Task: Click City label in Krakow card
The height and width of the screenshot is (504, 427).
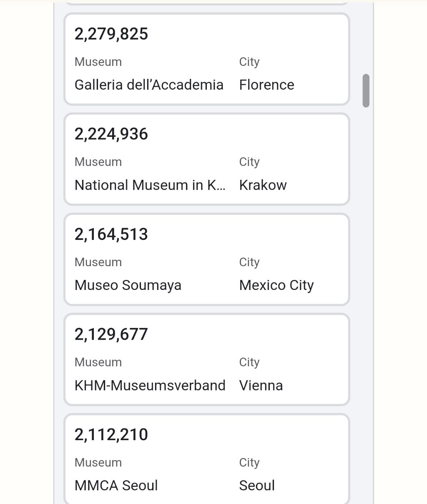Action: click(x=249, y=162)
